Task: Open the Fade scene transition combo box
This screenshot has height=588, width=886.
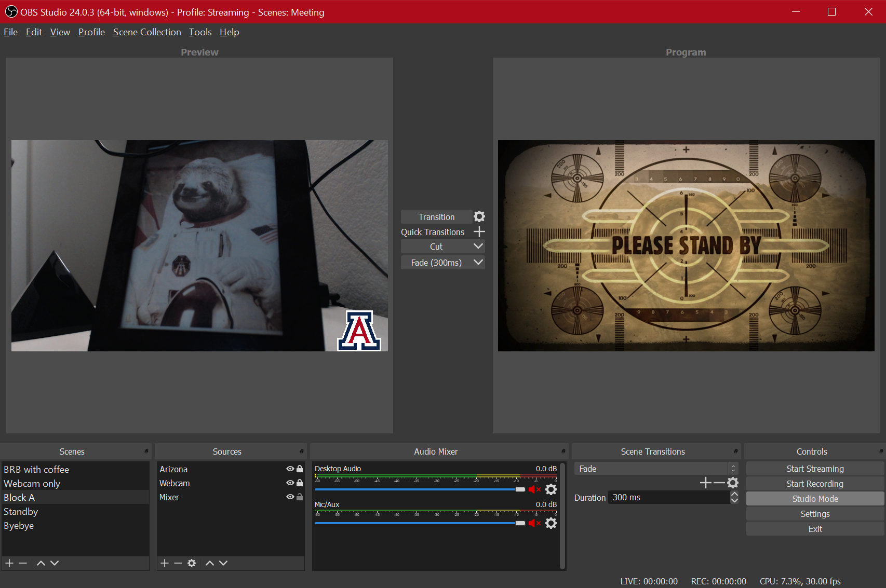Action: pos(656,469)
